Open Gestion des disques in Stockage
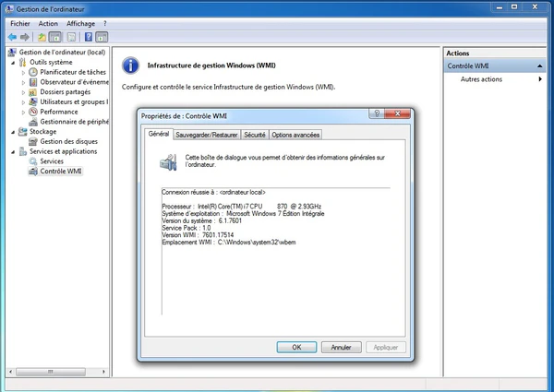 tap(61, 141)
